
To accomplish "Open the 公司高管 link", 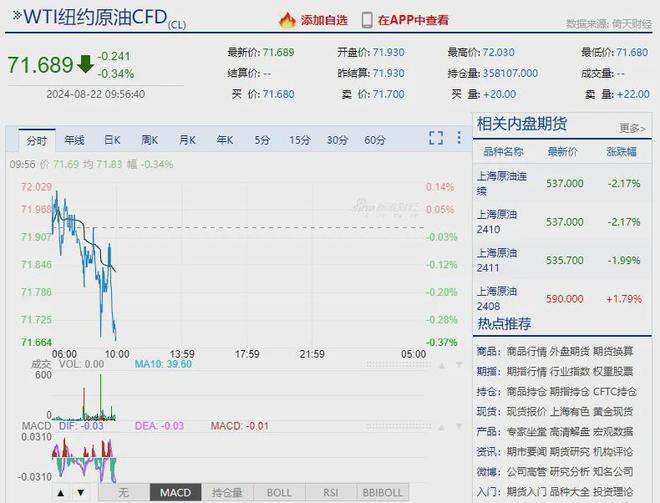I will [526, 472].
